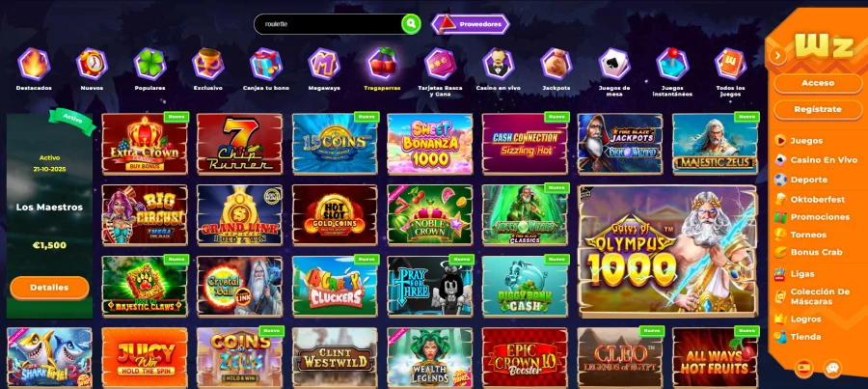View tournament Detalles button
The width and height of the screenshot is (868, 389).
click(49, 288)
